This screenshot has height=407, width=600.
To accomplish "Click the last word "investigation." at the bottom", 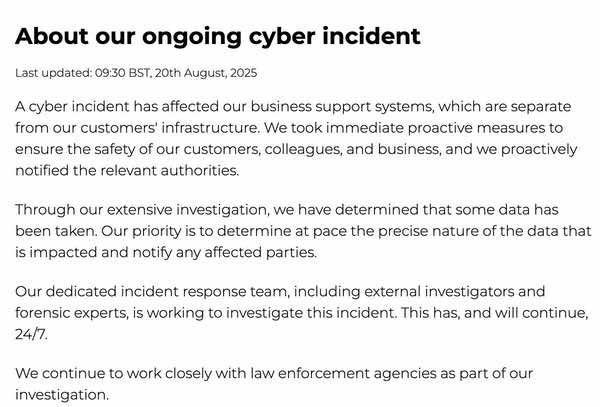I will click(62, 395).
